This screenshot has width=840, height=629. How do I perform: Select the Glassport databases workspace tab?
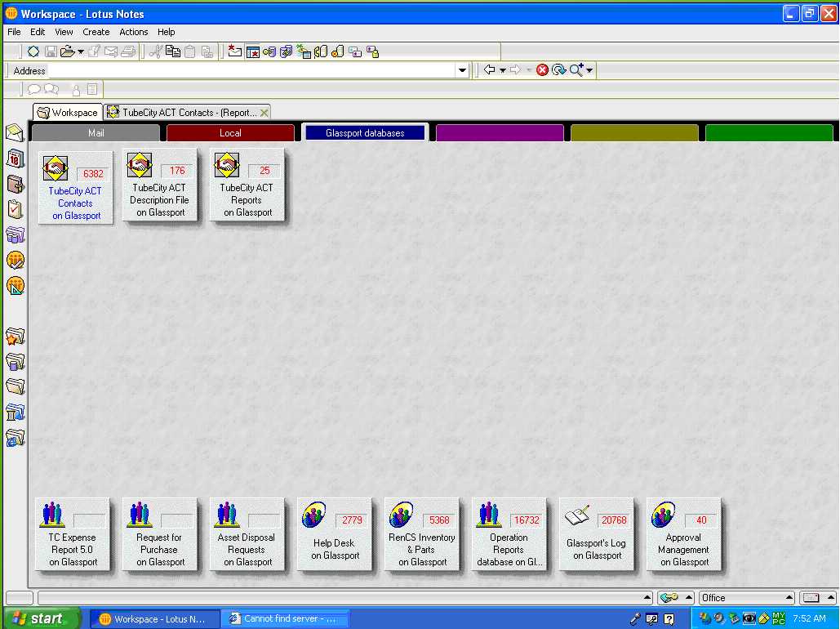click(x=365, y=133)
